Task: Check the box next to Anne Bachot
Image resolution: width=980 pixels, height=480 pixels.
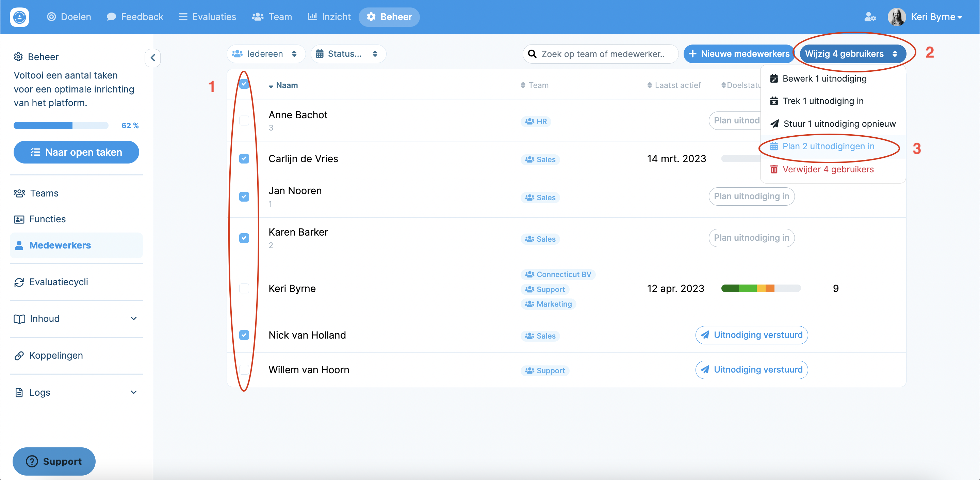Action: (x=244, y=120)
